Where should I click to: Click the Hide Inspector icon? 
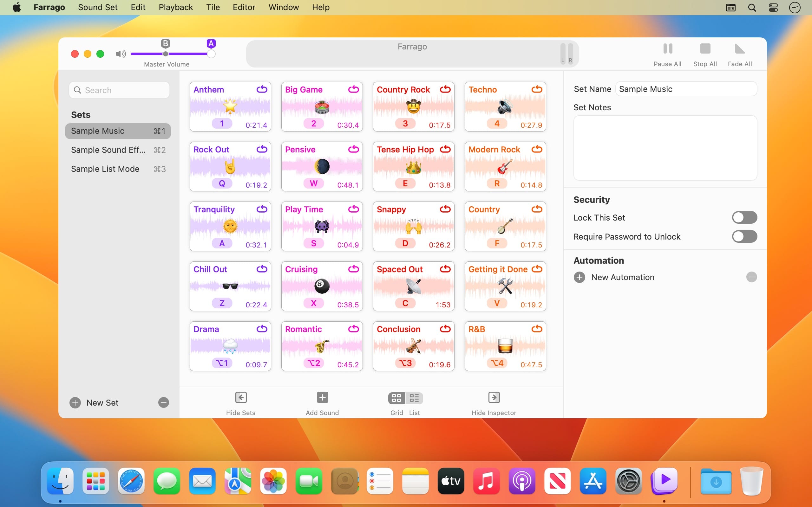coord(494,397)
